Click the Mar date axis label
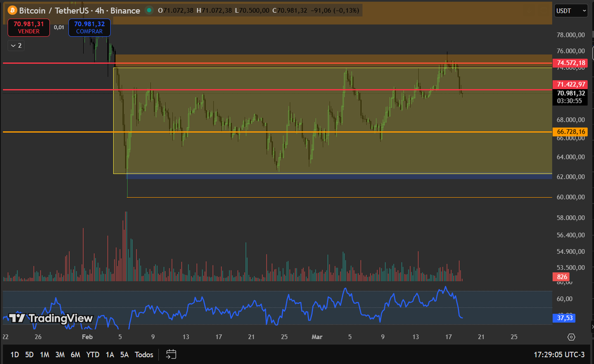This screenshot has height=364, width=594. [317, 337]
